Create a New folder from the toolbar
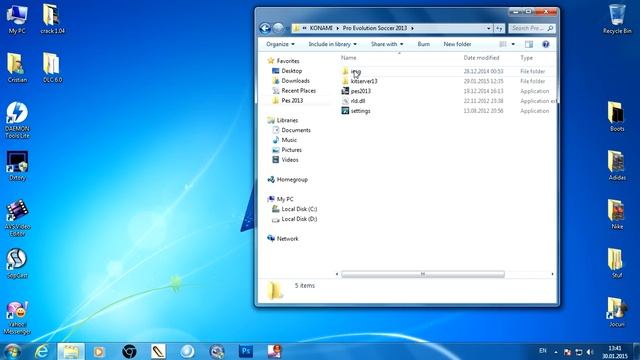640x360 pixels. (457, 44)
